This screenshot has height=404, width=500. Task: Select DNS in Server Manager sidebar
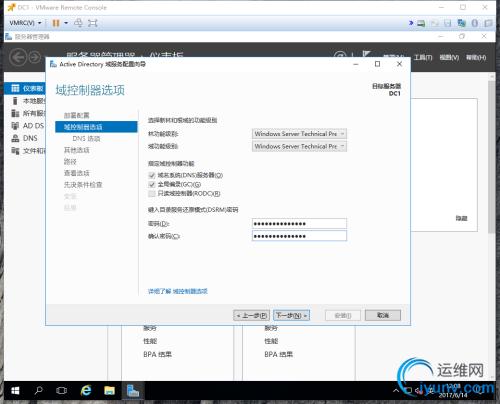tap(25, 138)
